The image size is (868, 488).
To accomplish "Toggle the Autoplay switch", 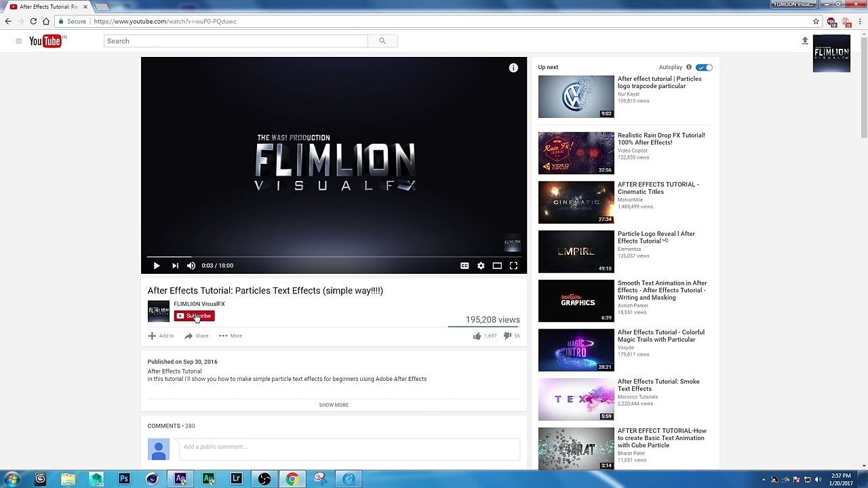I will pos(704,68).
